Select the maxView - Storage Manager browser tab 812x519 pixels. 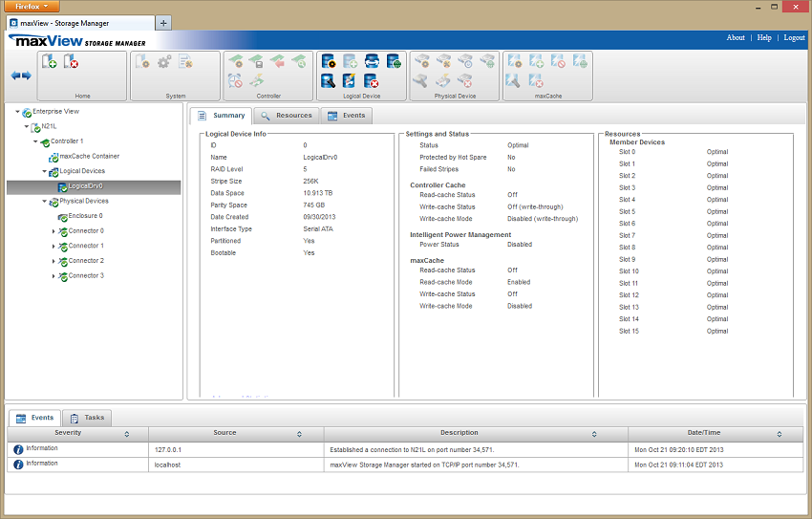80,23
